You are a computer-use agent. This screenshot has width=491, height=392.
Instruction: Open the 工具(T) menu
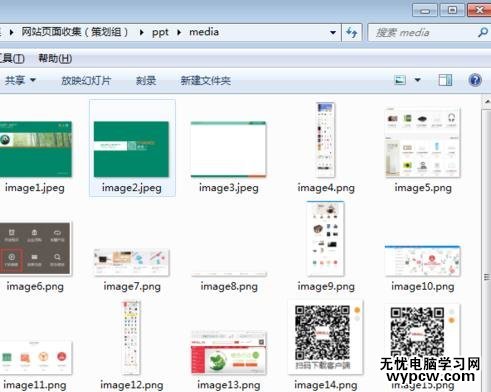(12, 58)
